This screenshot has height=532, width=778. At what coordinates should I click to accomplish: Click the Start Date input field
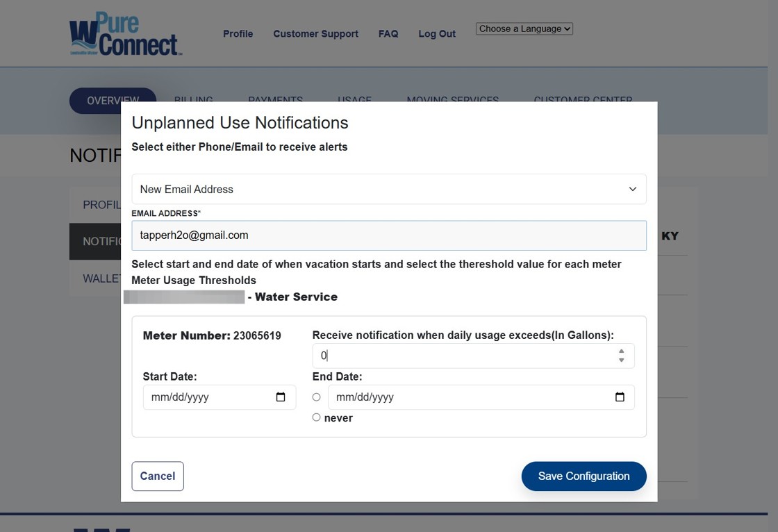208,397
